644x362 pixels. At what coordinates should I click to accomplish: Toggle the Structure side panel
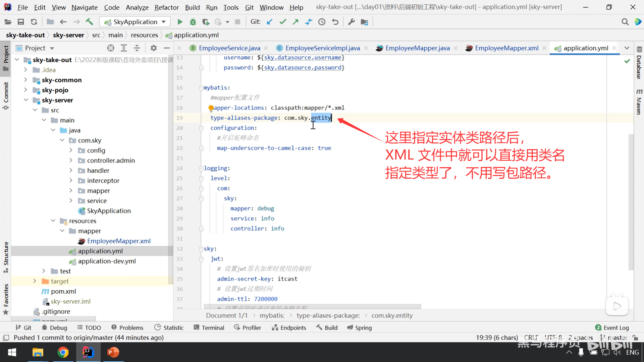point(6,256)
